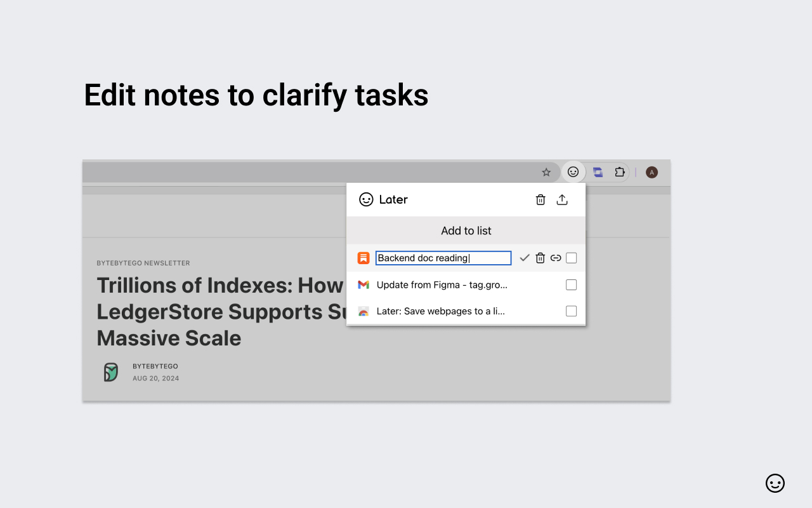Click the Later title text in popup
Screen dimensions: 812x508
click(393, 199)
